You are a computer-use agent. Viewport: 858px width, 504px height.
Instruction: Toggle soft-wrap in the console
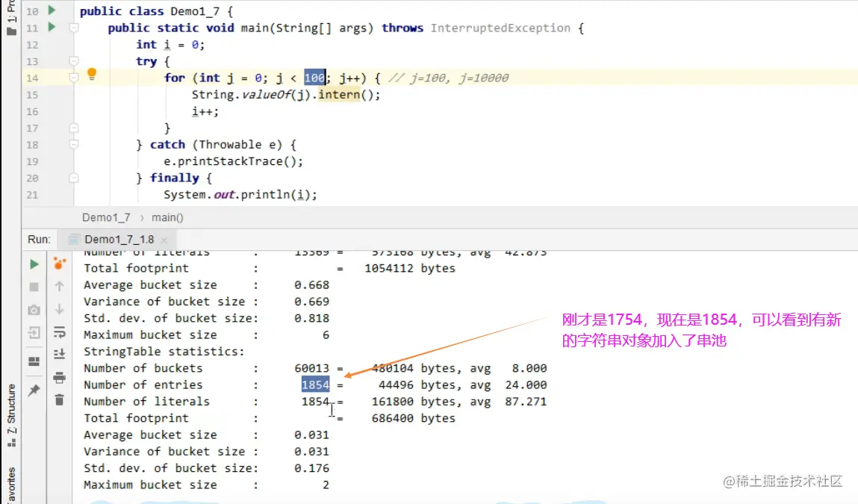click(59, 332)
